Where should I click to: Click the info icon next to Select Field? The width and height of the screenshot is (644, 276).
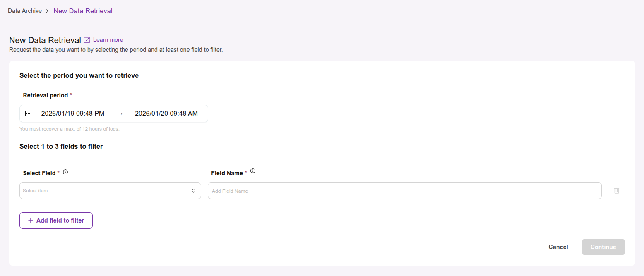coord(65,172)
